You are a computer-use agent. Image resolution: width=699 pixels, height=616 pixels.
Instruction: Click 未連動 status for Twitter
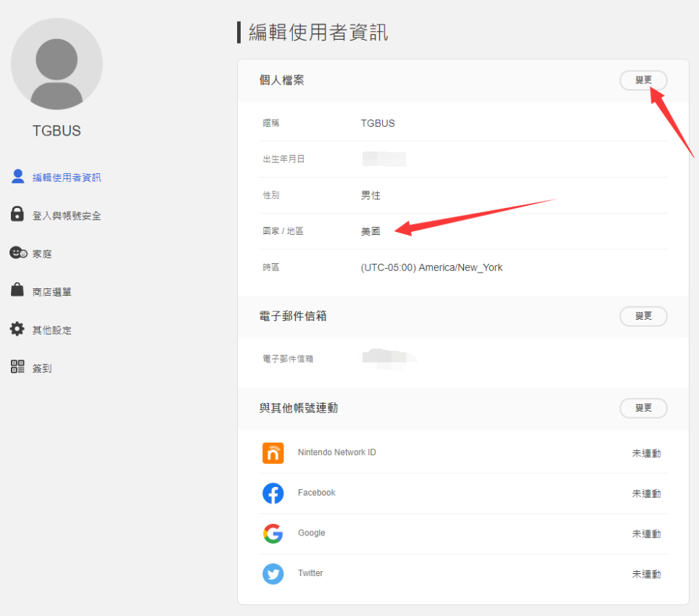coord(646,574)
